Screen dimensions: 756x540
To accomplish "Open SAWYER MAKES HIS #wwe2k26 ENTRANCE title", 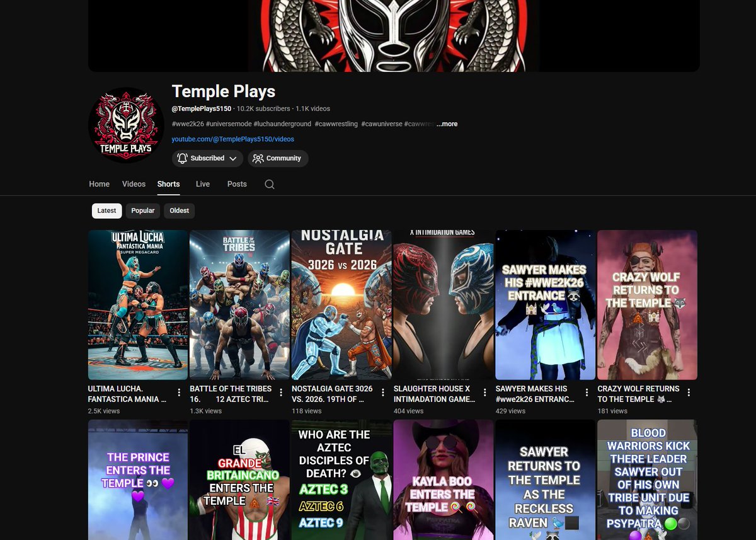I will tap(535, 394).
